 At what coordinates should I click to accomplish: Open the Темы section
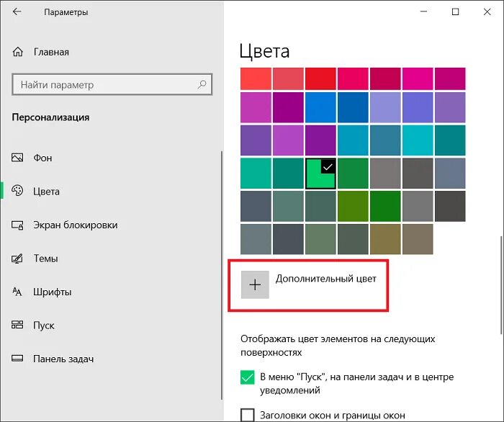(45, 259)
